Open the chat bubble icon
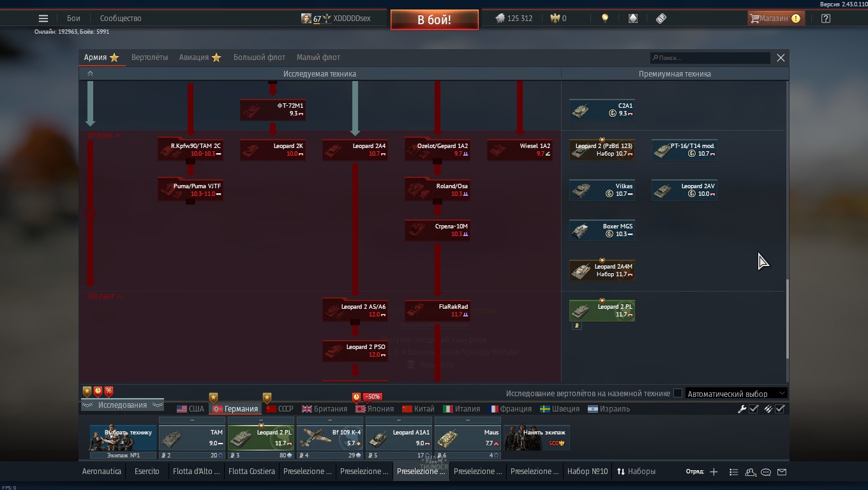Image resolution: width=868 pixels, height=490 pixels. click(766, 472)
